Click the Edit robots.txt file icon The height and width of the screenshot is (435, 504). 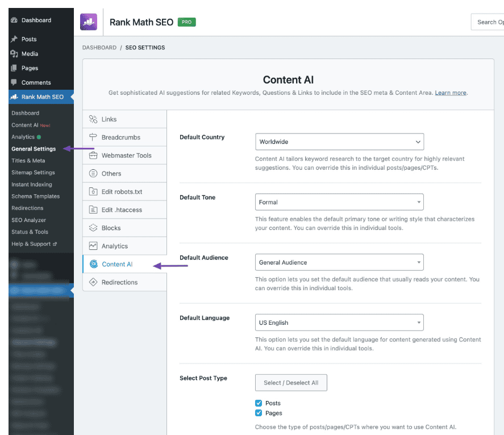93,192
